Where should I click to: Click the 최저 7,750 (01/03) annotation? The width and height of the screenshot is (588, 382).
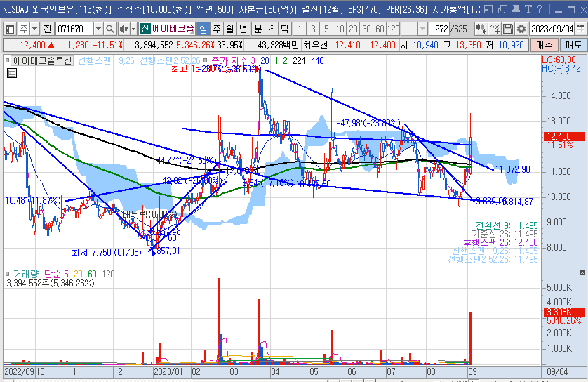[x=107, y=253]
